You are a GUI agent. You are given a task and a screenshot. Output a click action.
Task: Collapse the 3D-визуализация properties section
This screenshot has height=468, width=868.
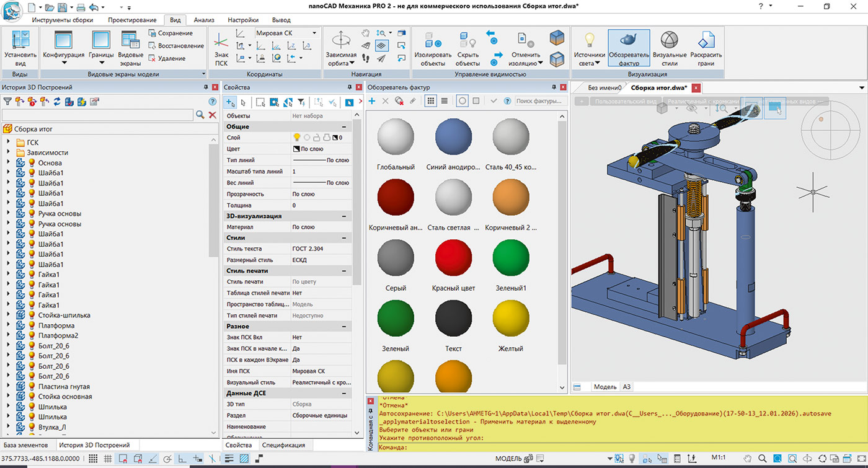click(344, 216)
